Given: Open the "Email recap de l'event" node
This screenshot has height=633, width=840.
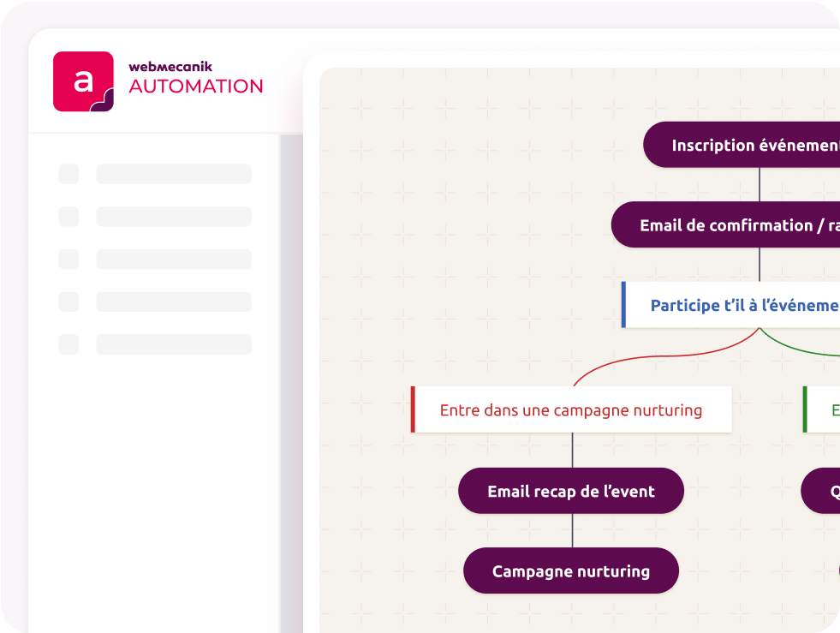Looking at the screenshot, I should point(571,491).
